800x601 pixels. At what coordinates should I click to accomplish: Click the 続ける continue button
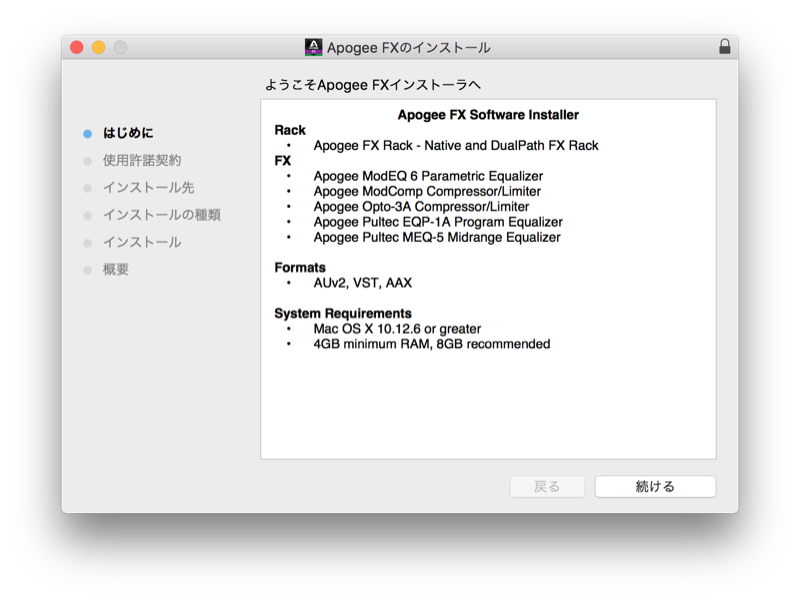point(655,486)
